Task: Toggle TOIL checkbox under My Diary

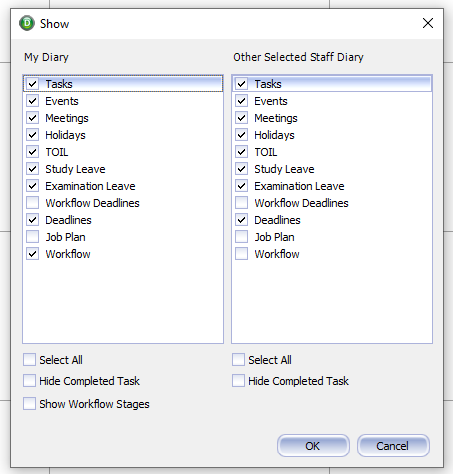Action: [33, 152]
